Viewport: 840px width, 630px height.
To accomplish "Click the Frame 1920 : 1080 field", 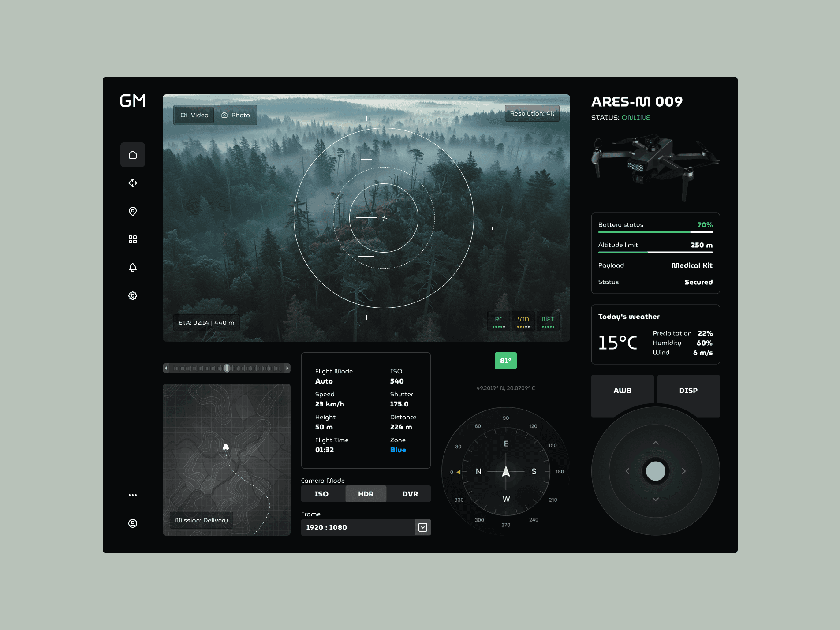I will click(x=366, y=527).
